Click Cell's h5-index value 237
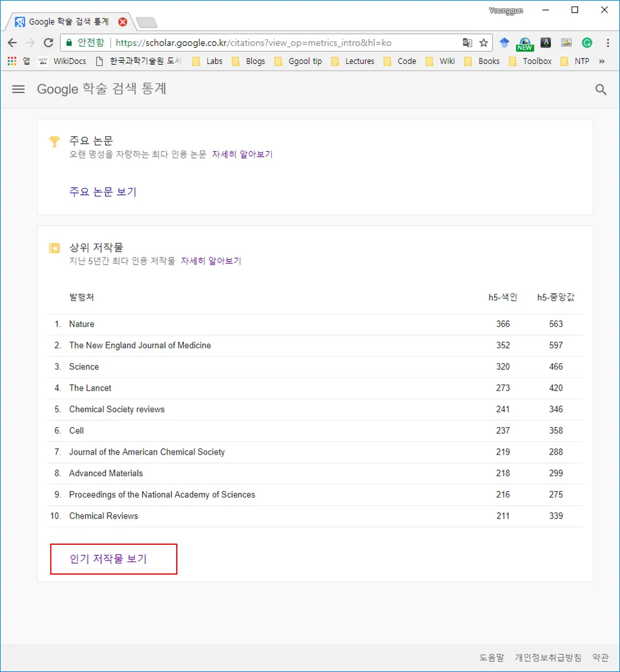This screenshot has width=620, height=672. 503,431
